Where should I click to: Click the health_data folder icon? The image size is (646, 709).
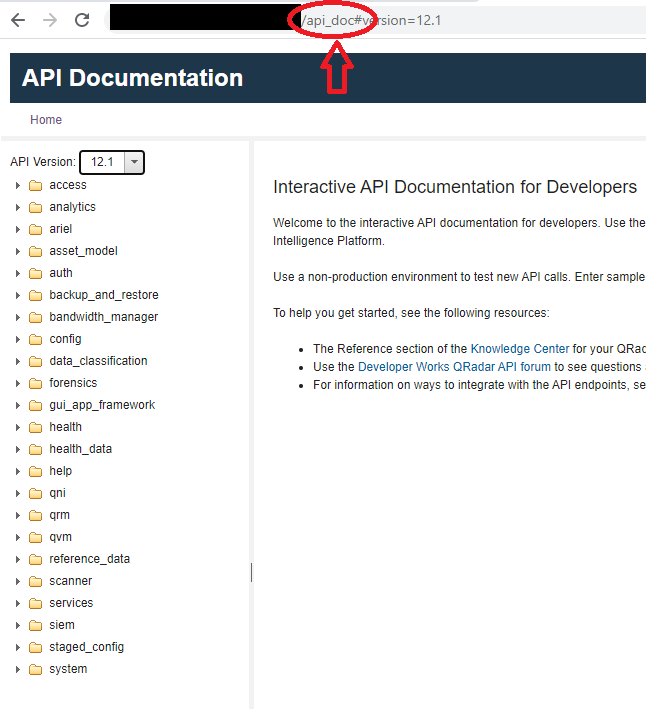pyautogui.click(x=35, y=449)
